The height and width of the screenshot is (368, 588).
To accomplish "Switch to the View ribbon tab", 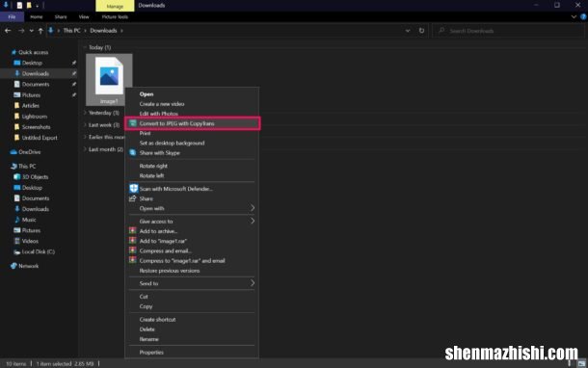I will click(84, 17).
